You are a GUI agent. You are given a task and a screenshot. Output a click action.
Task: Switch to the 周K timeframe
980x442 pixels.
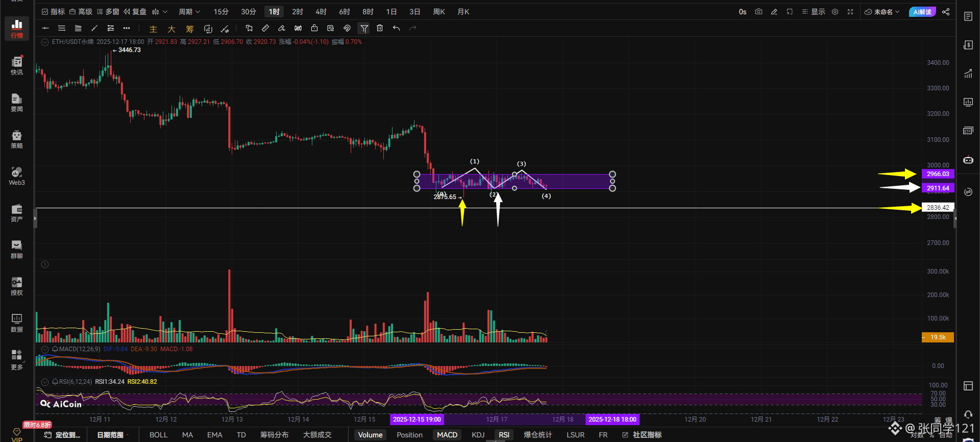(439, 11)
